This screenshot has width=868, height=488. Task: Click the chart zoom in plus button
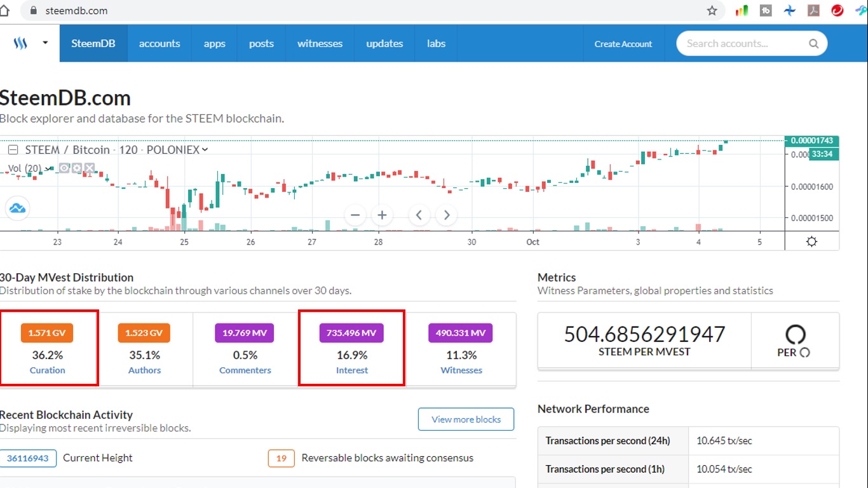pyautogui.click(x=382, y=215)
